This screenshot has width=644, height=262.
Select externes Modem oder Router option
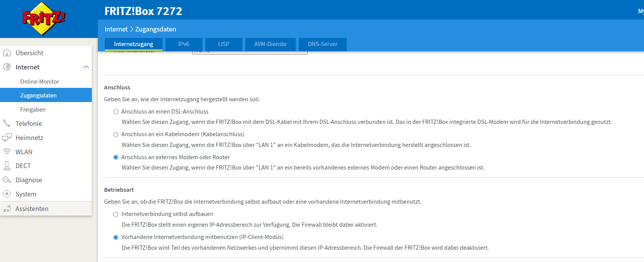coord(116,157)
